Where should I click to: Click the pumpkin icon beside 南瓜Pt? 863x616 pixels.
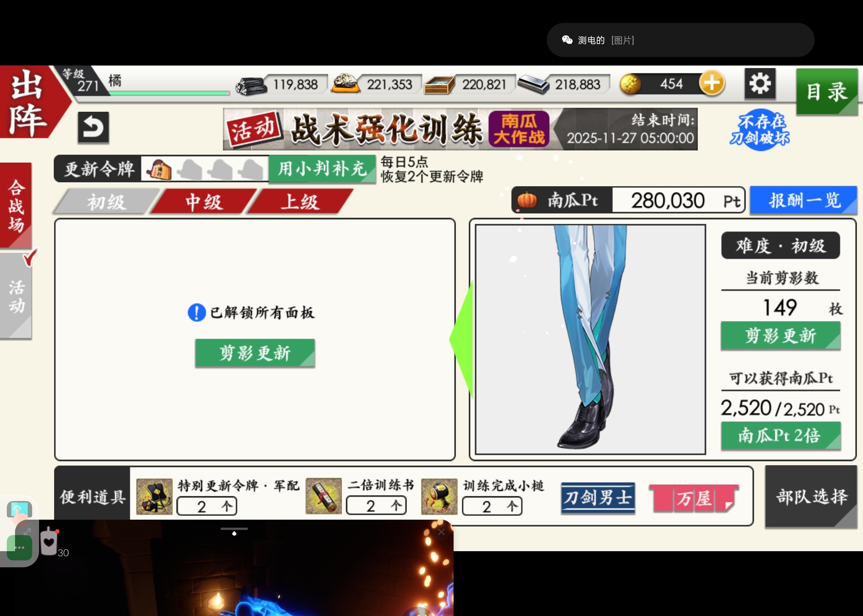528,200
